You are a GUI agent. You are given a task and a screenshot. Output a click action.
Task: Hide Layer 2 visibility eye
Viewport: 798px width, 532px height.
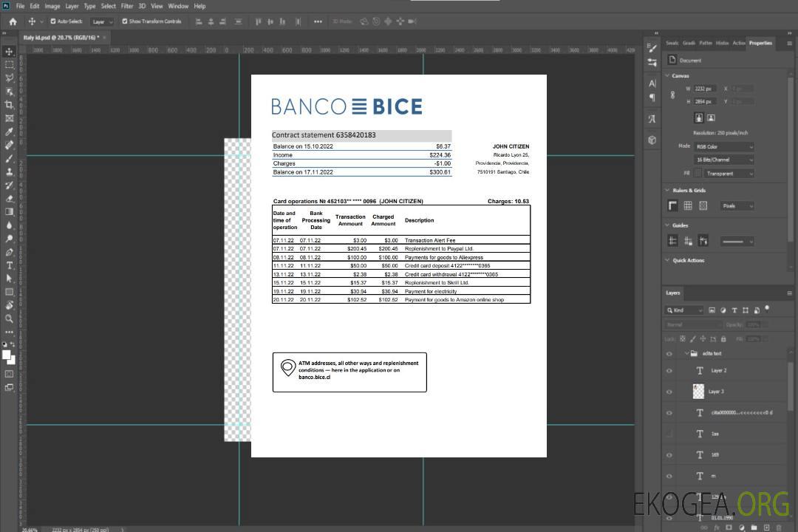tap(669, 371)
